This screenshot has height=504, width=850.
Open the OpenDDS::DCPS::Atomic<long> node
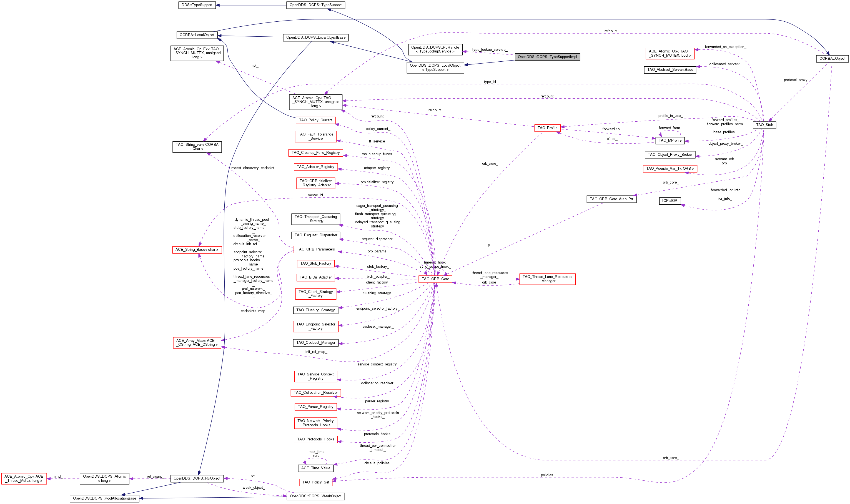click(x=104, y=479)
